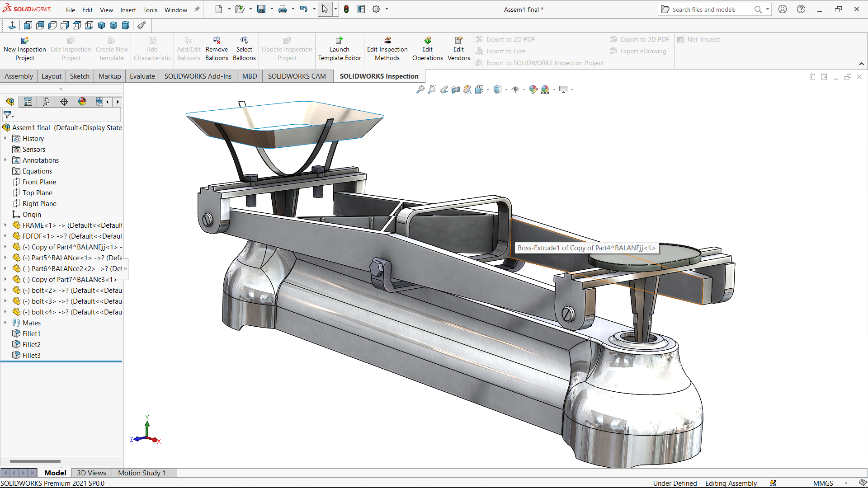Open the DimXpertManager crosshair tab

click(x=64, y=102)
